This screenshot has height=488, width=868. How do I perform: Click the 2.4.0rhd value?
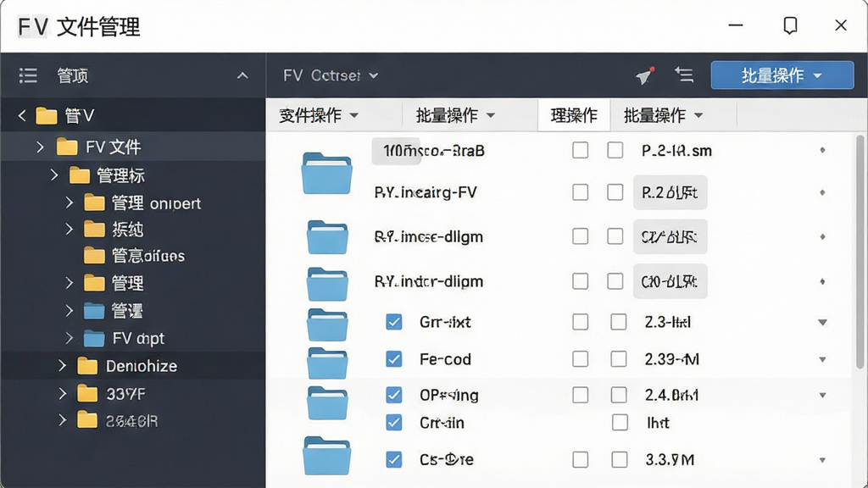pyautogui.click(x=671, y=395)
